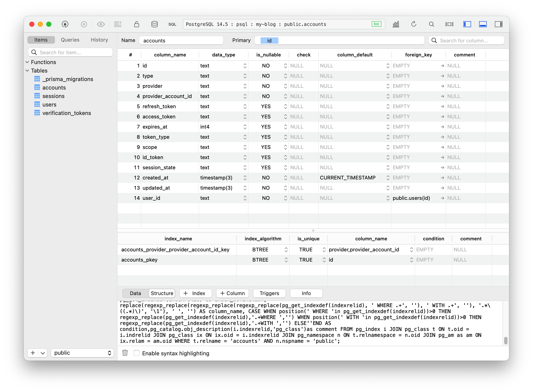Viewport: 533px width, 392px height.
Task: Open the database cylinder icon
Action: [x=154, y=24]
